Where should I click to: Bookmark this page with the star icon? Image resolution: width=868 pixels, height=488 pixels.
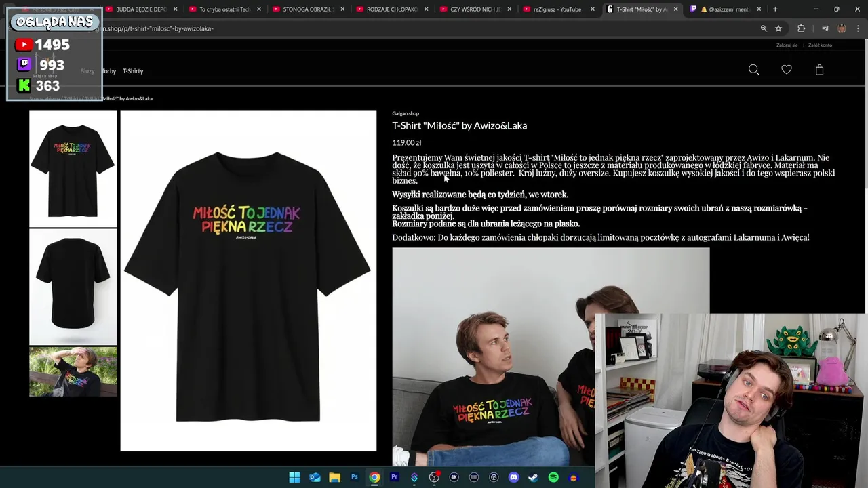pyautogui.click(x=778, y=28)
